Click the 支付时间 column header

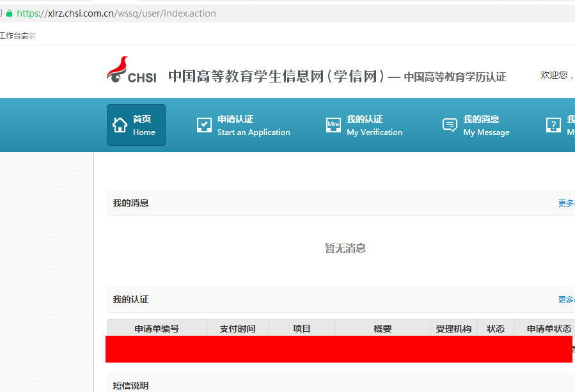point(238,329)
